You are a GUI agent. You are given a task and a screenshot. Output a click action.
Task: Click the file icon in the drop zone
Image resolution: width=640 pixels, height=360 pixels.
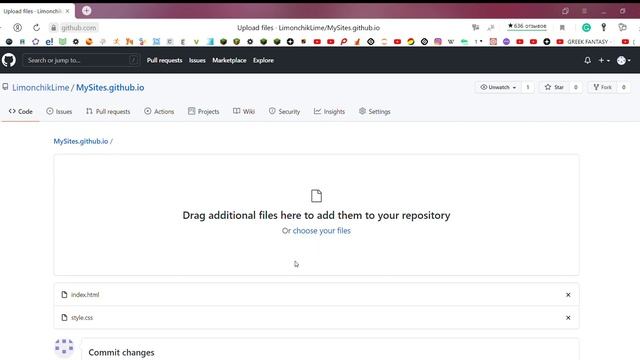(x=316, y=196)
